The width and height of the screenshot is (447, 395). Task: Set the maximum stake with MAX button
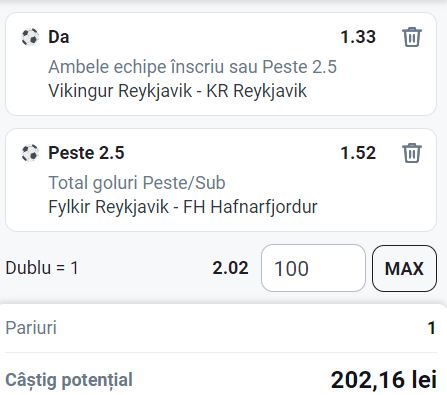[x=404, y=268]
